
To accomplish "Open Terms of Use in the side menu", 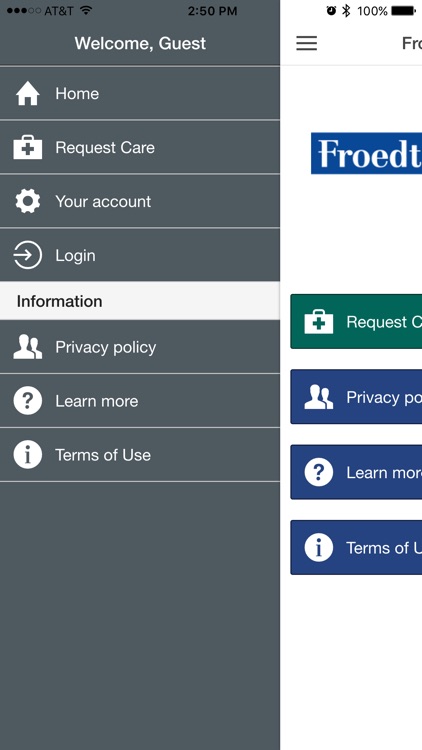I will (140, 455).
